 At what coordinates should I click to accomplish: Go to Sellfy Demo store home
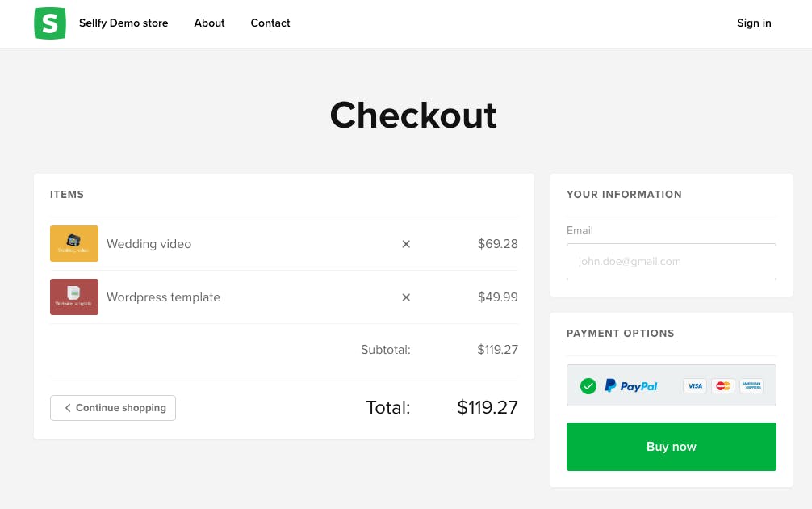pos(123,23)
